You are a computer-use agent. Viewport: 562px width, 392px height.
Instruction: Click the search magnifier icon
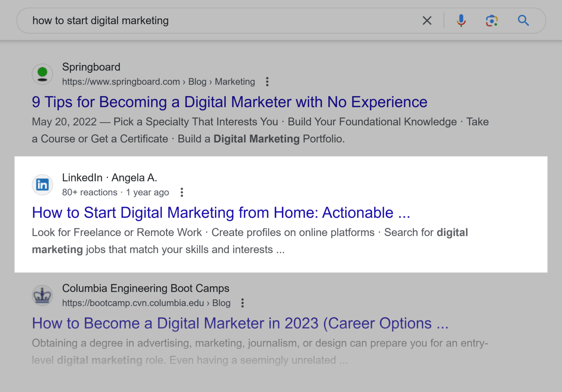pyautogui.click(x=523, y=20)
